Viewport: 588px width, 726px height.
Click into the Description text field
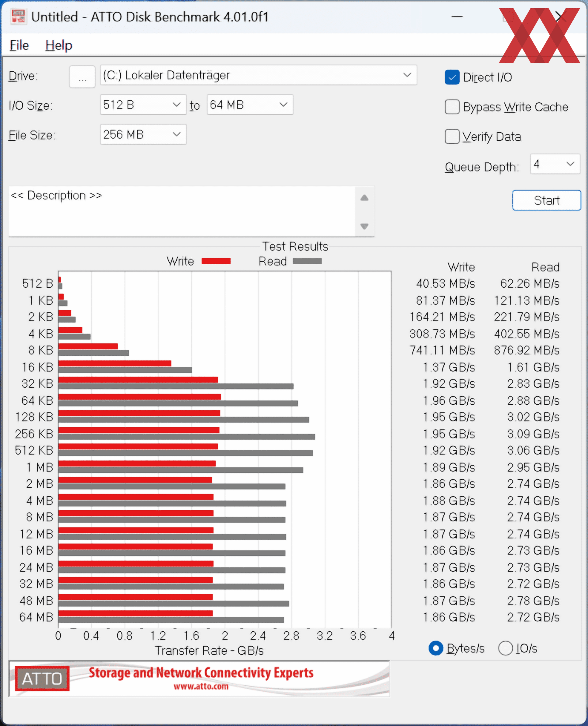tap(182, 211)
